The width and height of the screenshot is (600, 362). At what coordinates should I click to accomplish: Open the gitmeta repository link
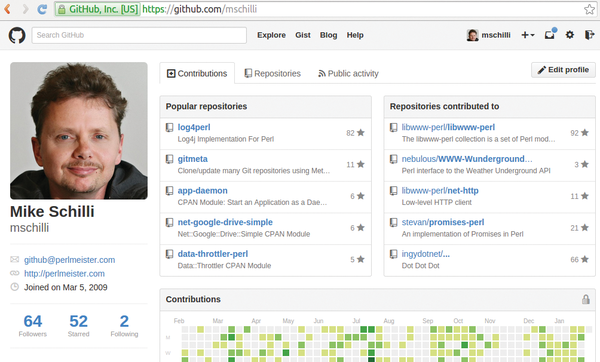(x=192, y=159)
